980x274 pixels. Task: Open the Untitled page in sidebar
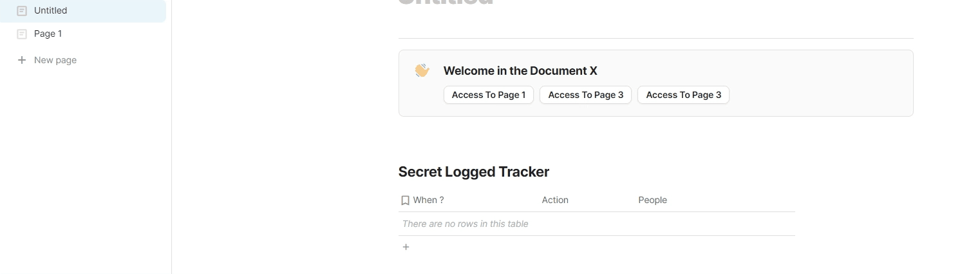tap(50, 11)
